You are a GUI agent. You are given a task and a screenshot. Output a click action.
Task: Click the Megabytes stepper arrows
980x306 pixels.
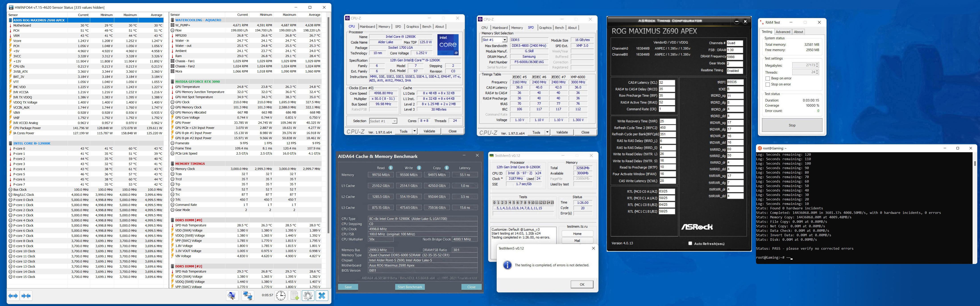pyautogui.click(x=817, y=65)
